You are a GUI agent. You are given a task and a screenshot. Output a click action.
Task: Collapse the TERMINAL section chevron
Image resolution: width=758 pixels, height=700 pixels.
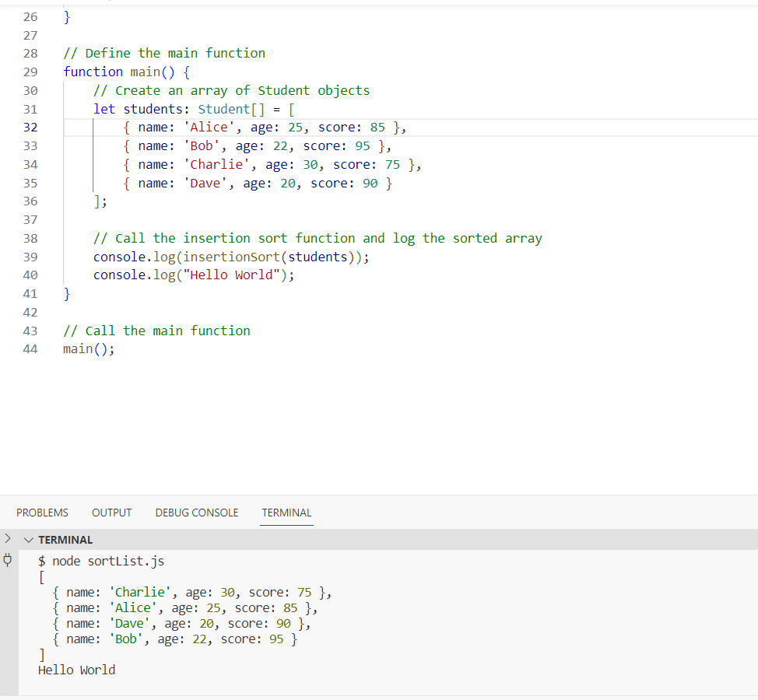tap(29, 540)
